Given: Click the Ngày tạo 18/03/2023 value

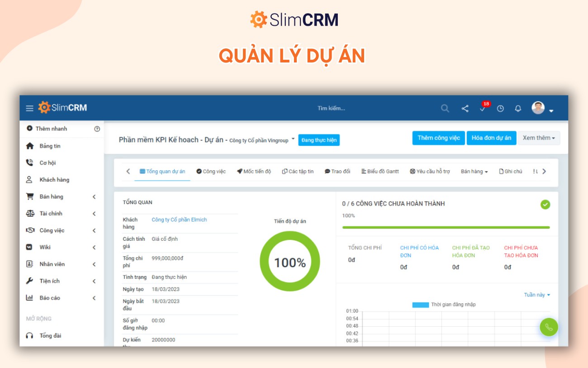Looking at the screenshot, I should point(166,289).
